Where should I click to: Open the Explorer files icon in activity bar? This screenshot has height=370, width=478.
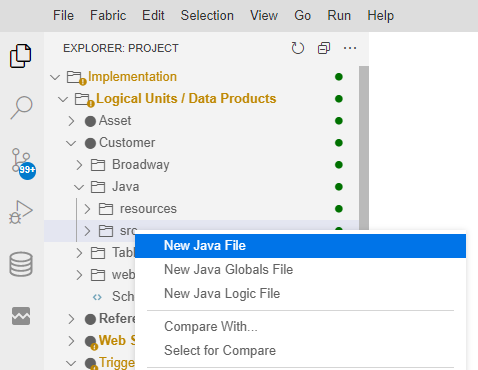tap(21, 56)
